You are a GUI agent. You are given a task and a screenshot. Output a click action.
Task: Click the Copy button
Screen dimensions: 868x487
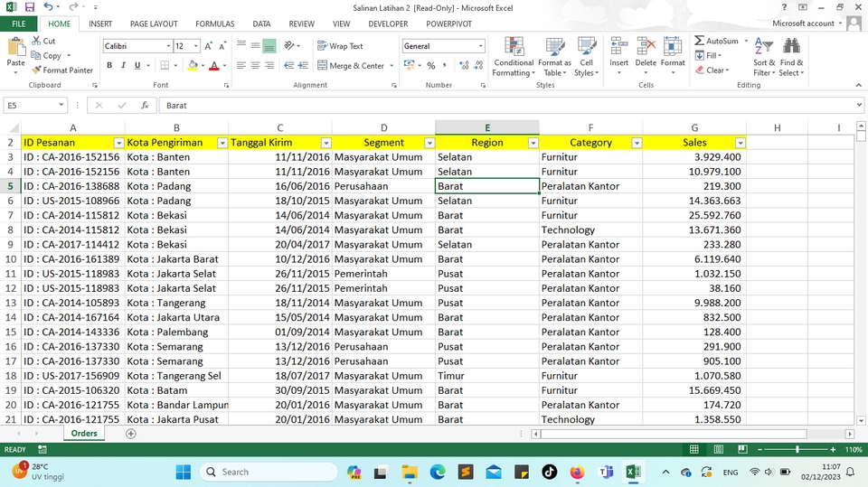click(x=46, y=55)
